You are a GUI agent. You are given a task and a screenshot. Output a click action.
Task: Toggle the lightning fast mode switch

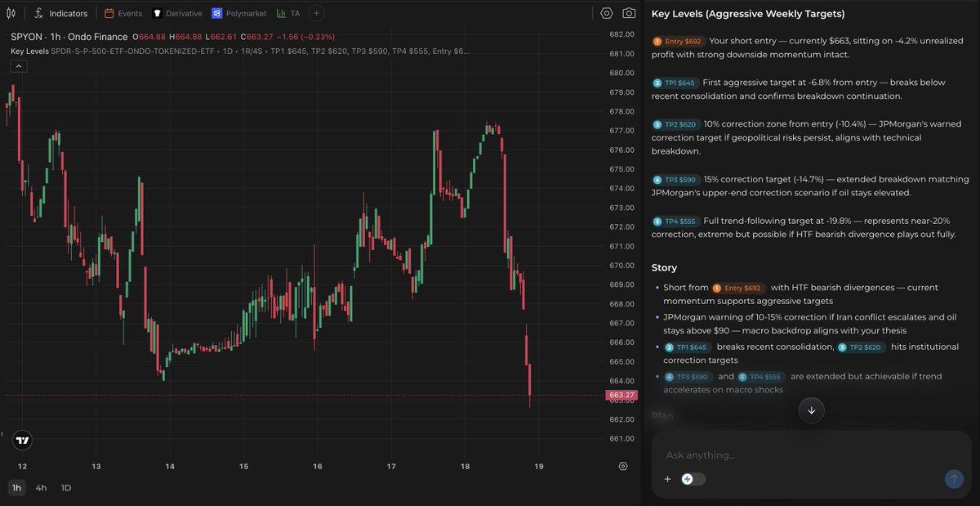693,479
